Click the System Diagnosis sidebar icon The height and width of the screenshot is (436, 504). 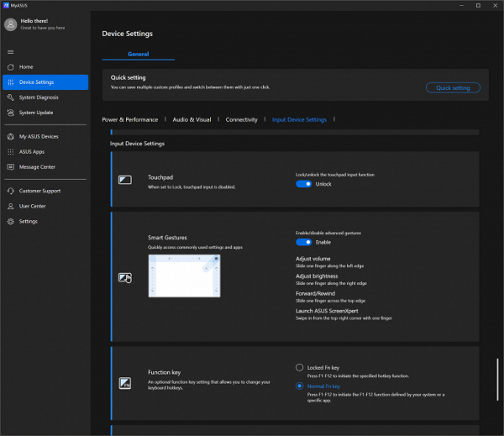(10, 97)
